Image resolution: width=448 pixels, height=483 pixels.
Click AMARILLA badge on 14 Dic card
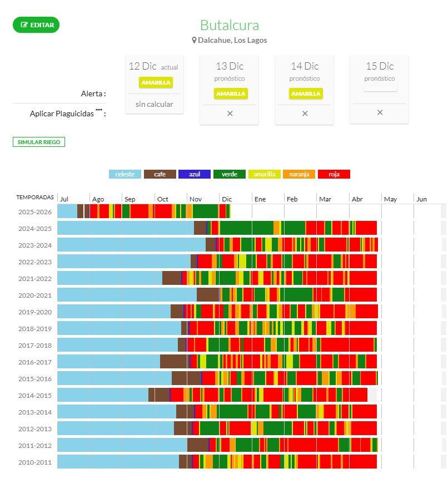[x=306, y=93]
